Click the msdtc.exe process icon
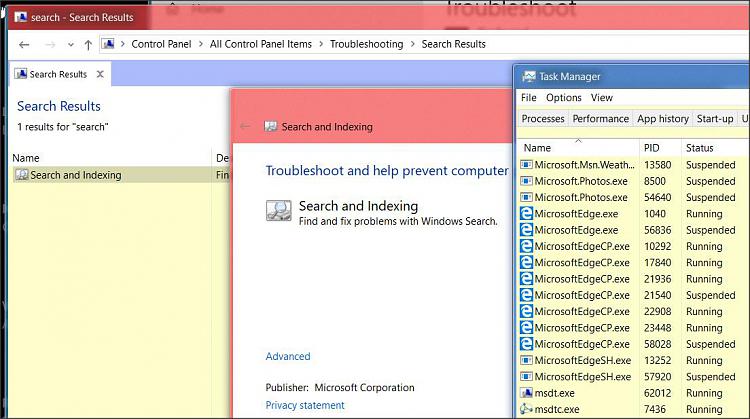This screenshot has width=750, height=419. [526, 409]
